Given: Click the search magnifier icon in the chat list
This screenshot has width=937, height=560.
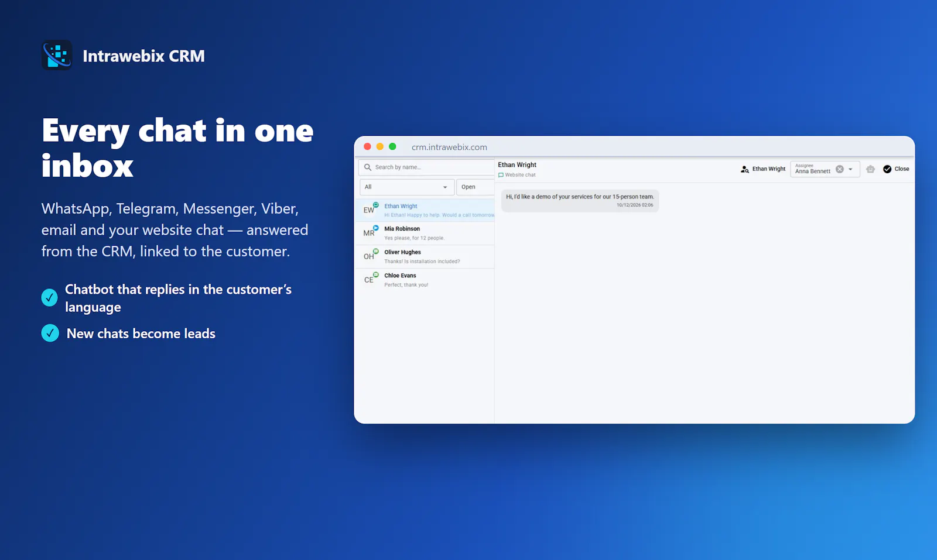Looking at the screenshot, I should click(368, 167).
